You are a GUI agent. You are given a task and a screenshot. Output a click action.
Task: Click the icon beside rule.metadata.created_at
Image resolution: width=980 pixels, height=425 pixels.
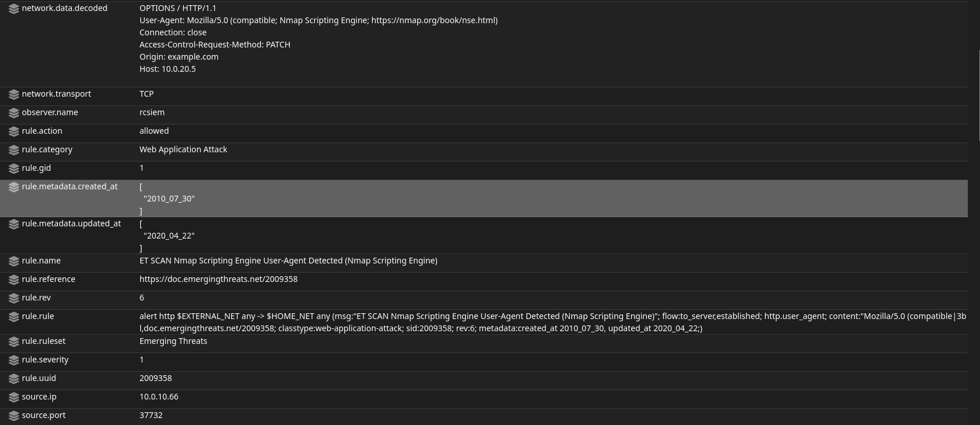pyautogui.click(x=14, y=187)
